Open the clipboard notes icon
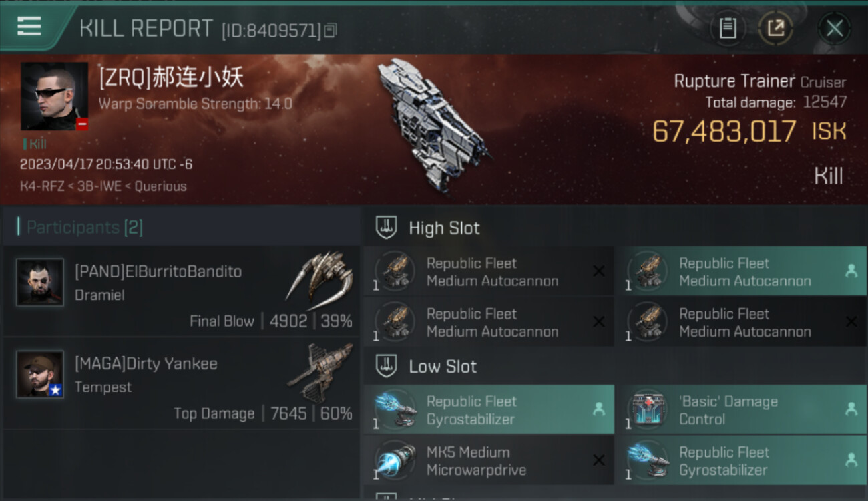The height and width of the screenshot is (501, 868). 728,29
